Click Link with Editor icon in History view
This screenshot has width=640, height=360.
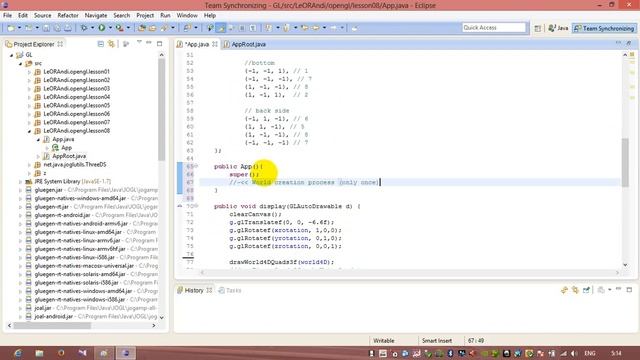(x=575, y=290)
